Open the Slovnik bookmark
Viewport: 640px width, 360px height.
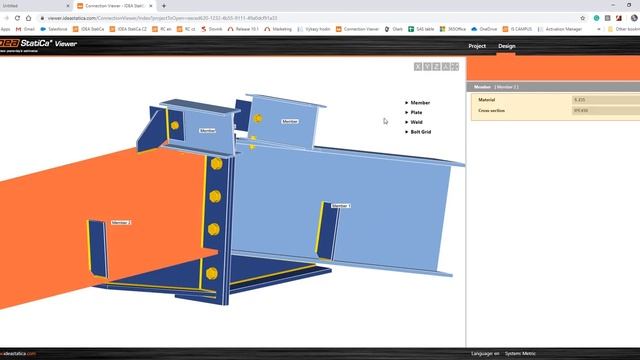(211, 29)
